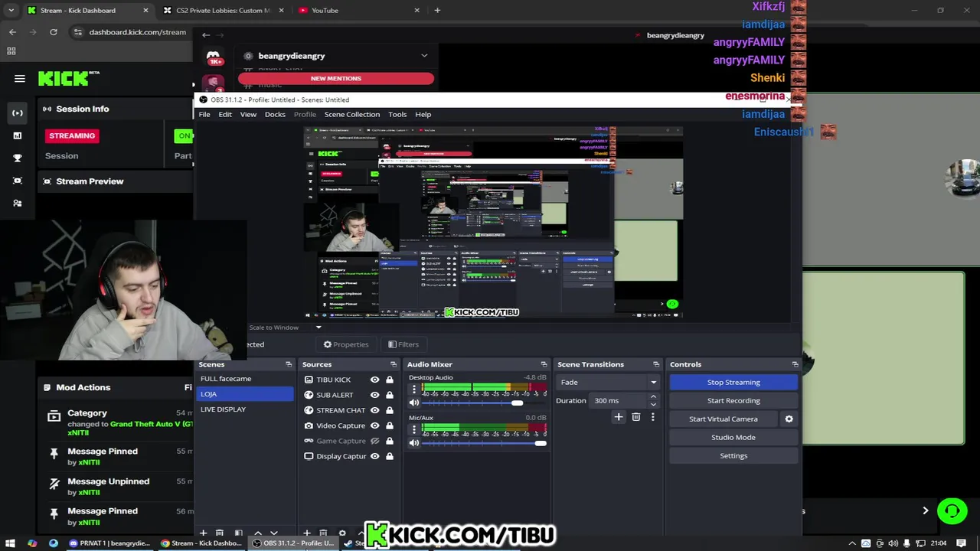Screen dimensions: 980x551
Task: Open Discord home icon with 1K+ badge
Action: (x=214, y=57)
